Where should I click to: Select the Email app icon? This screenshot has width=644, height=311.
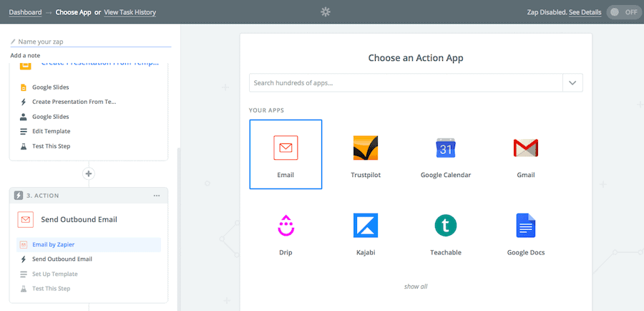286,148
